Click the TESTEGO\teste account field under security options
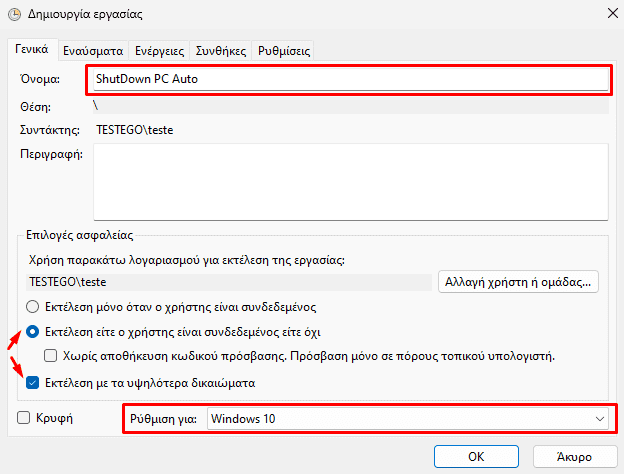This screenshot has height=474, width=624. coord(229,282)
